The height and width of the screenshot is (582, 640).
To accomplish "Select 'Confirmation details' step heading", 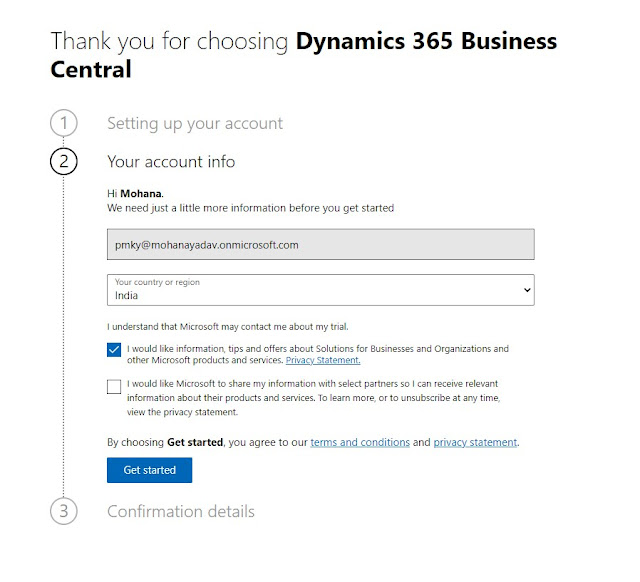I will (x=181, y=511).
